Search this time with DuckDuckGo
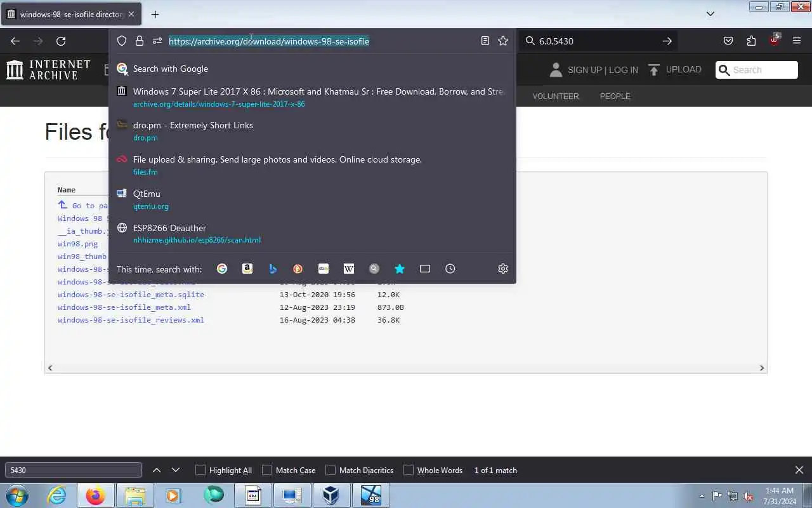The width and height of the screenshot is (812, 508). (x=298, y=269)
